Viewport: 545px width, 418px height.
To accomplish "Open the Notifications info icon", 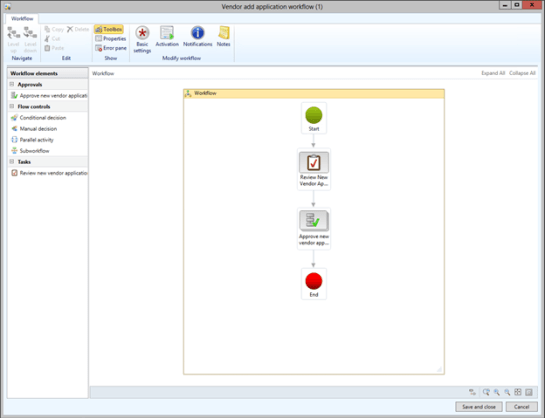I will 197,36.
